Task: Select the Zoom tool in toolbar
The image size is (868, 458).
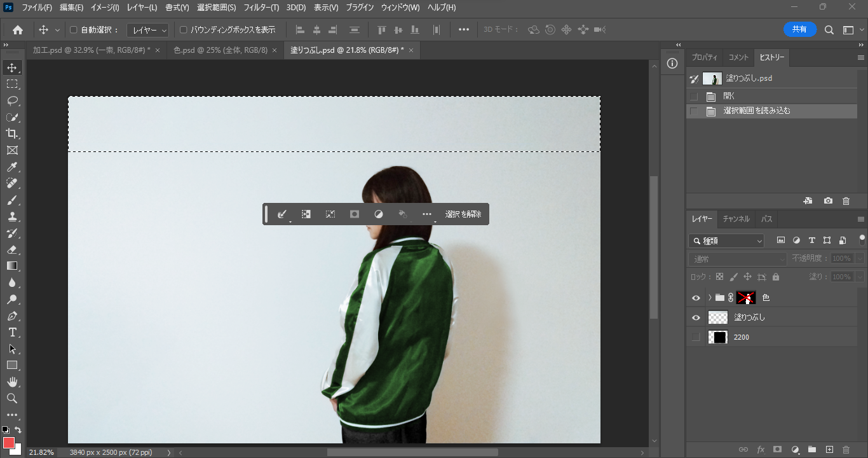Action: (x=12, y=398)
